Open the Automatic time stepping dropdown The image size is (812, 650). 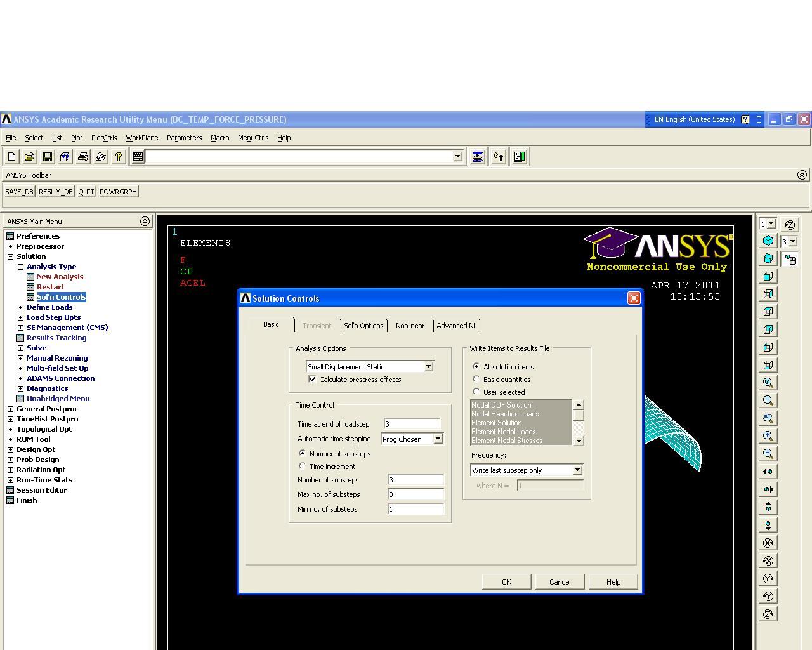click(438, 439)
